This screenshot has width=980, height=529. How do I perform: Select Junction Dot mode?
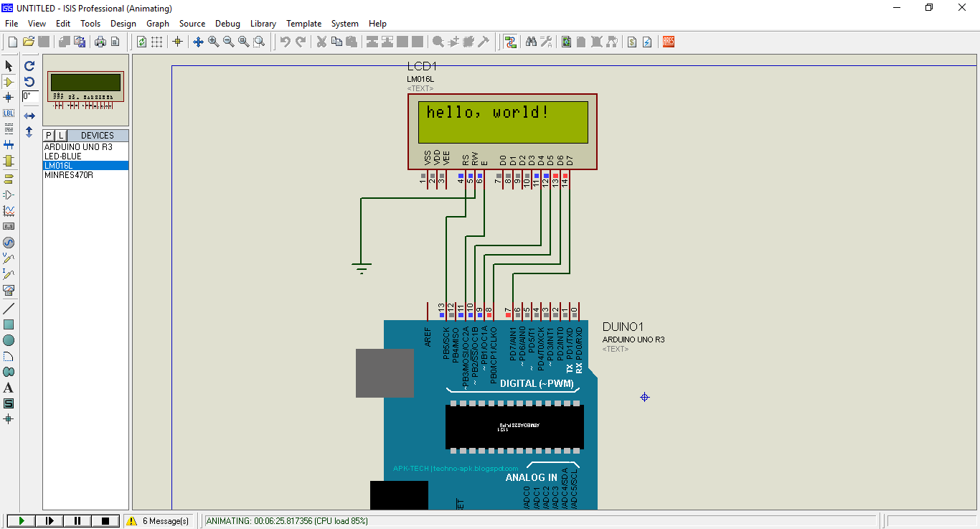(9, 98)
